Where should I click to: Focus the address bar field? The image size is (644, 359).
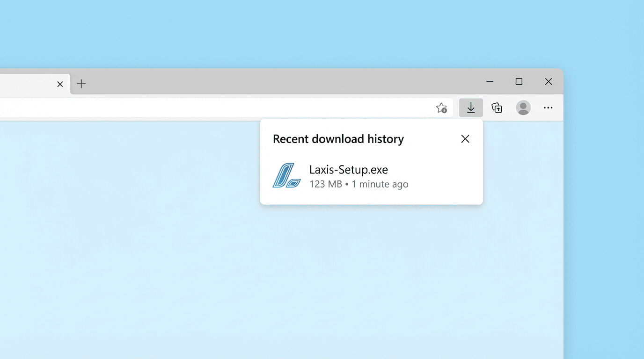[x=211, y=108]
